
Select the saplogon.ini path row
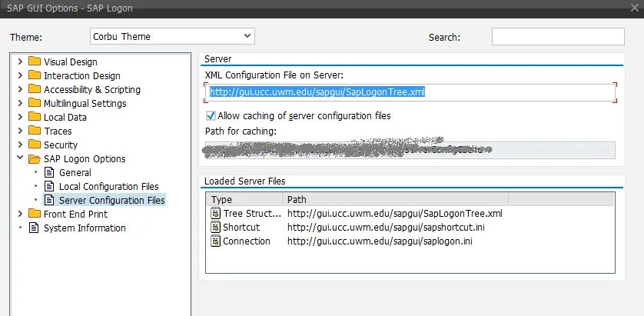[x=380, y=241]
